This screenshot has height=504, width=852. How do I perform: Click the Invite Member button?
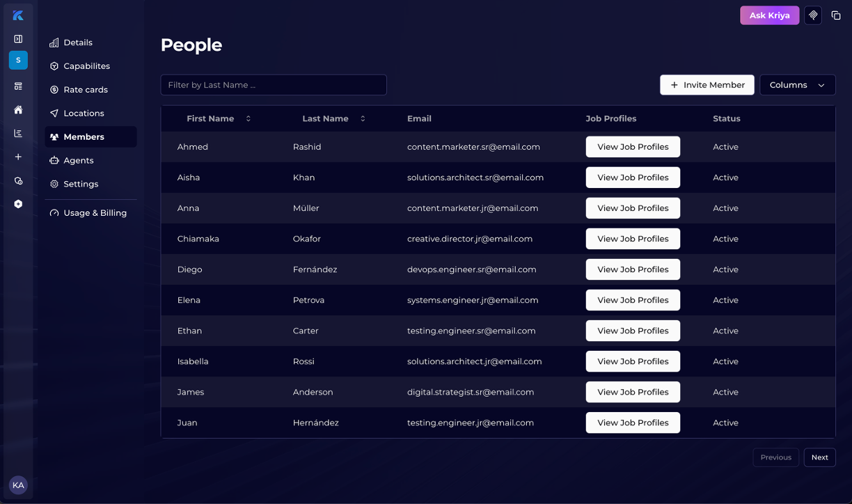(707, 84)
